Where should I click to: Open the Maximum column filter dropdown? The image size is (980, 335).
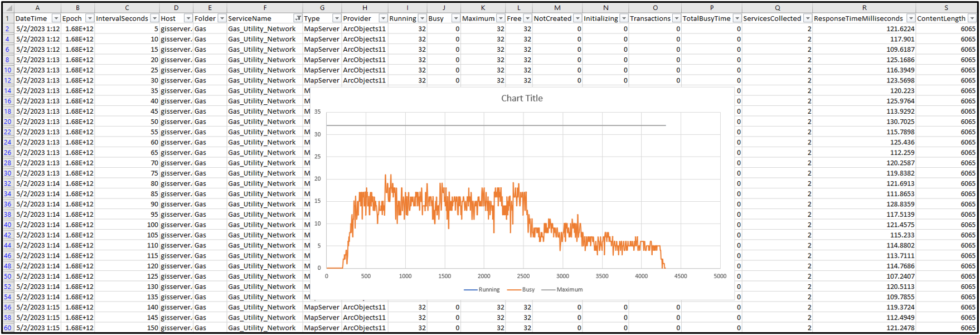click(500, 18)
